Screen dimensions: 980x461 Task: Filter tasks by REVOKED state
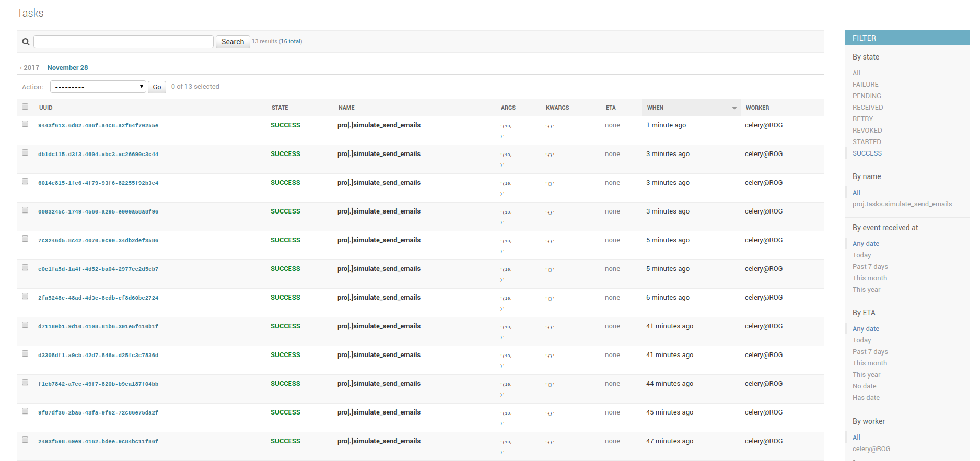pyautogui.click(x=867, y=131)
